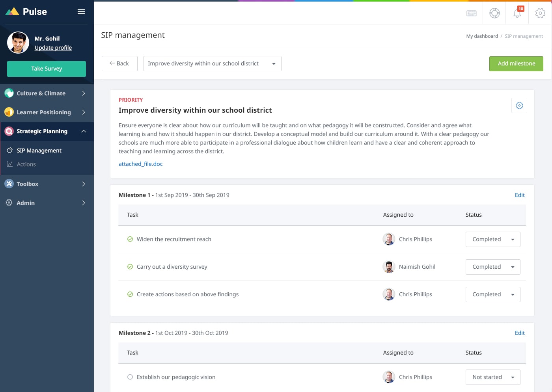Viewport: 552px width, 392px height.
Task: Open the Learner Positioning menu item
Action: pyautogui.click(x=43, y=112)
